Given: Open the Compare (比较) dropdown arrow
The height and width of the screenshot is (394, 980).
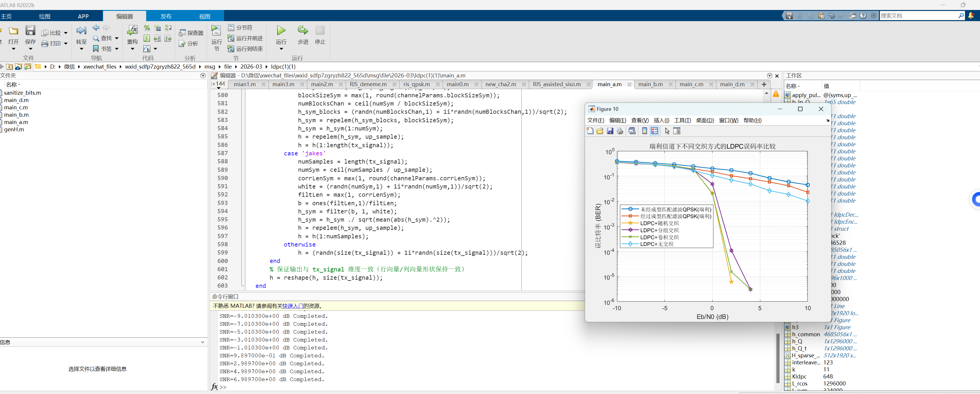Looking at the screenshot, I should 65,33.
